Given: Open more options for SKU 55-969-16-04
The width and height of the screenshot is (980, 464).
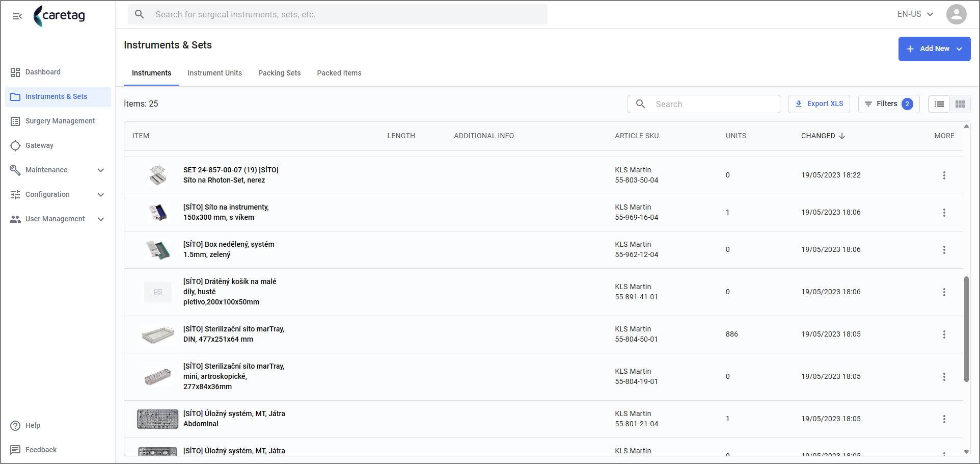Looking at the screenshot, I should (944, 213).
